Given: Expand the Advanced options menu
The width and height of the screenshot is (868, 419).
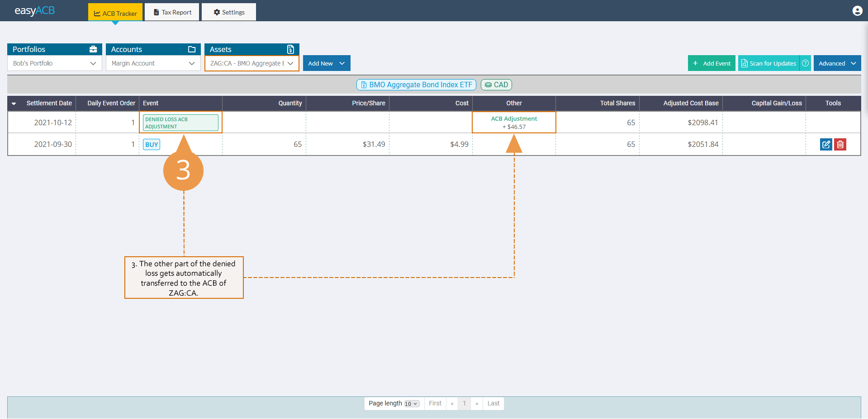Looking at the screenshot, I should point(837,63).
